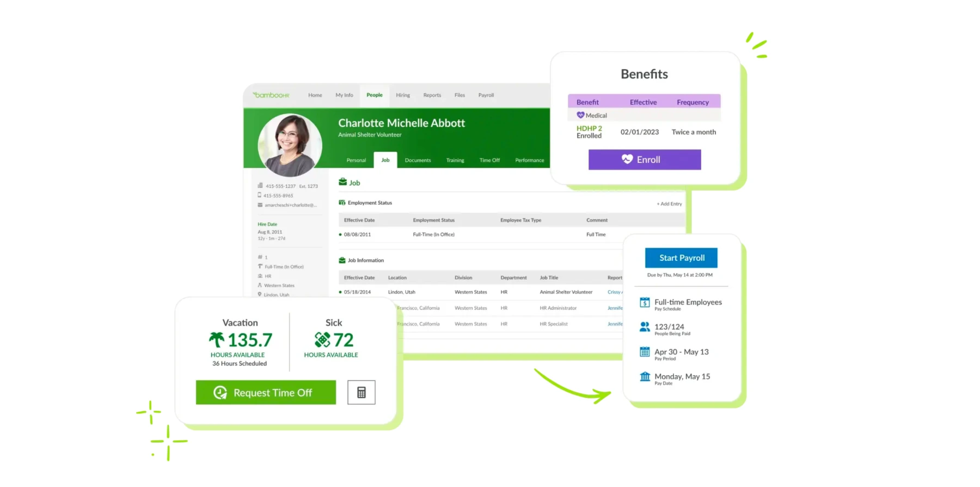Open the time off calculator button

(x=362, y=392)
